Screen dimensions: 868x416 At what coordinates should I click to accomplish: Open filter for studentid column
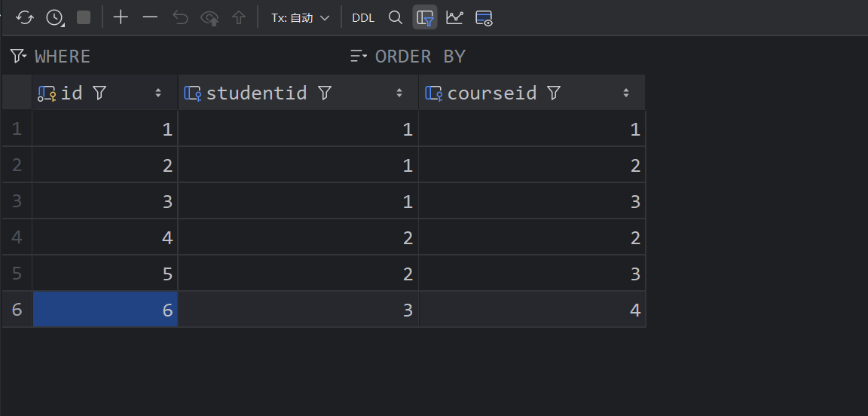click(325, 93)
